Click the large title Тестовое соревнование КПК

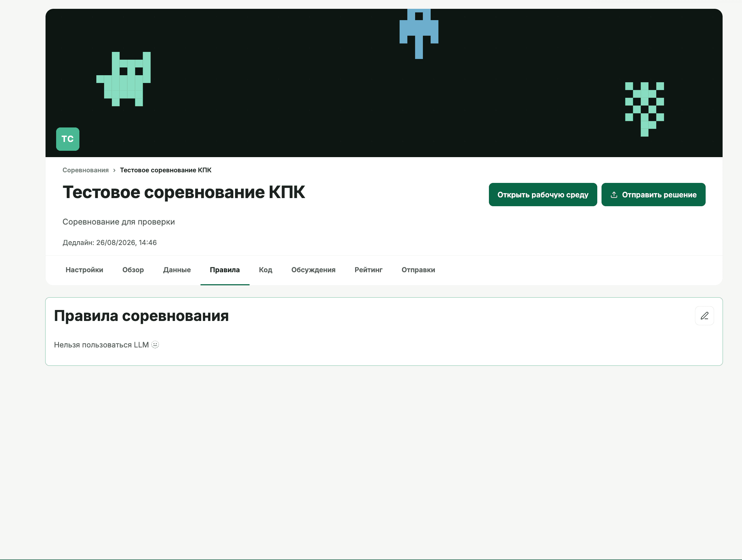(x=184, y=192)
